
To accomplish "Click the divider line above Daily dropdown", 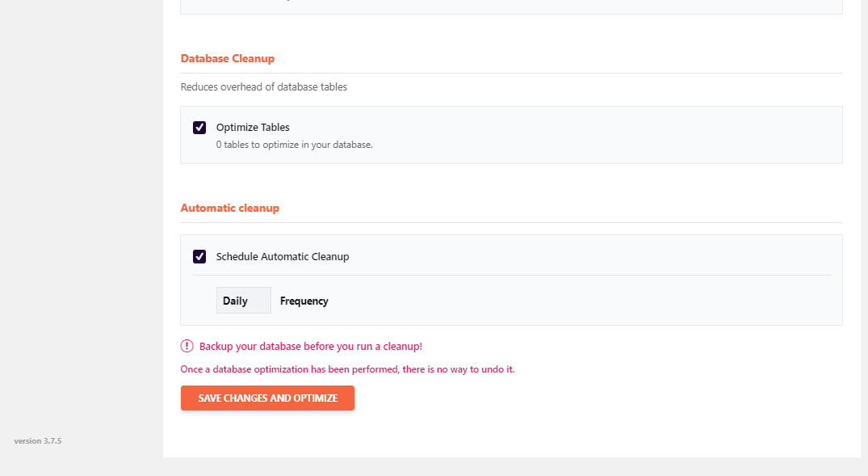I will pyautogui.click(x=511, y=275).
